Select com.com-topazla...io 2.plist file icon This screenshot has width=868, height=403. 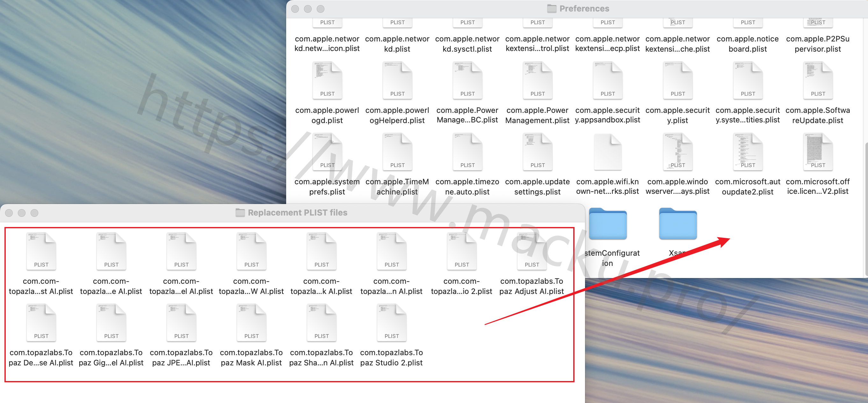462,251
